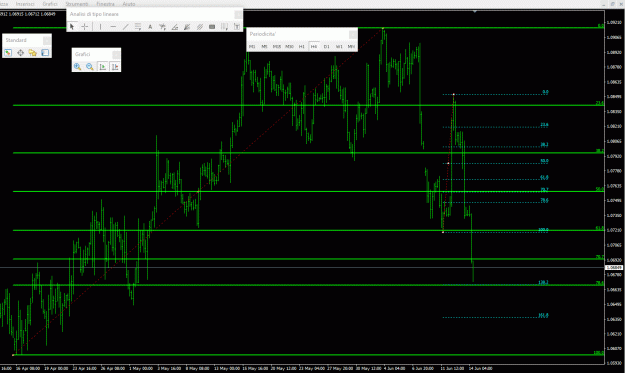Select the 'T' text label tool
Image resolution: width=625 pixels, height=373 pixels.
point(237,27)
